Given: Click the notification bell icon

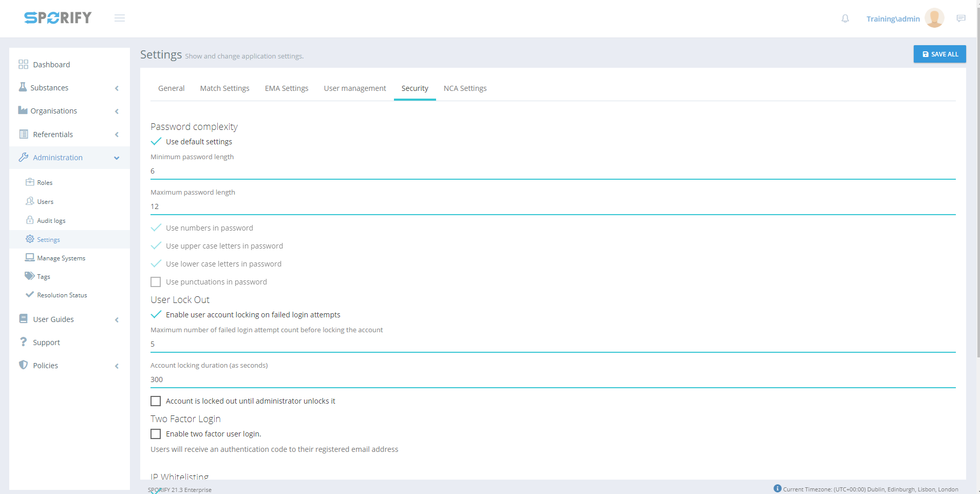Looking at the screenshot, I should coord(845,19).
